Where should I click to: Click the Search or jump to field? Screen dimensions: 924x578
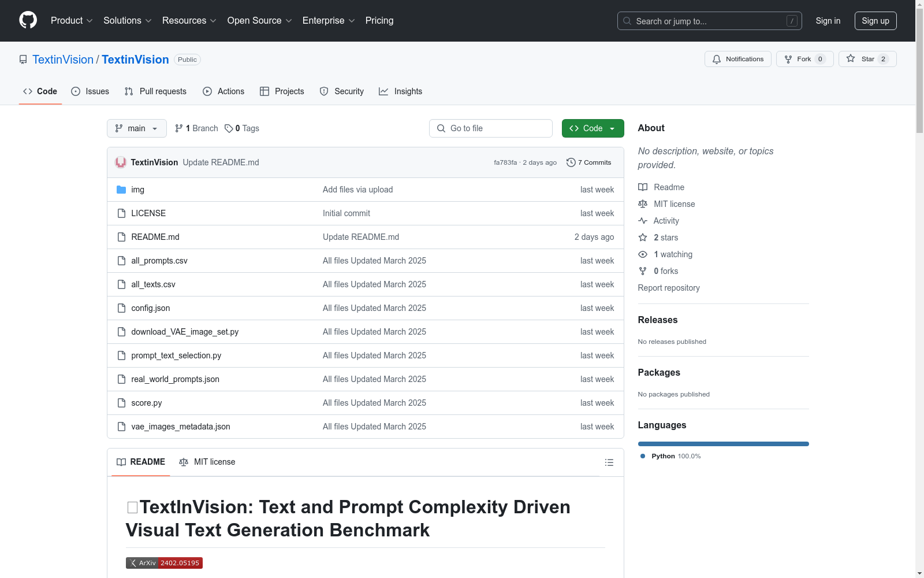[x=710, y=21]
